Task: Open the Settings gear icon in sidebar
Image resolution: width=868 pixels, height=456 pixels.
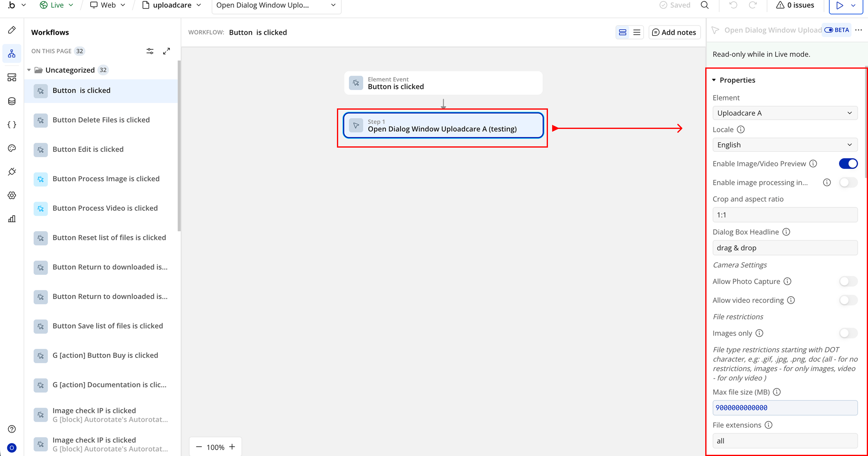Action: (x=12, y=195)
